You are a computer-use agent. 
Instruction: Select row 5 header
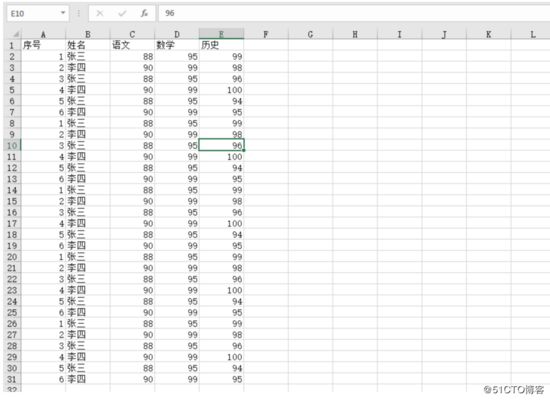[x=12, y=90]
